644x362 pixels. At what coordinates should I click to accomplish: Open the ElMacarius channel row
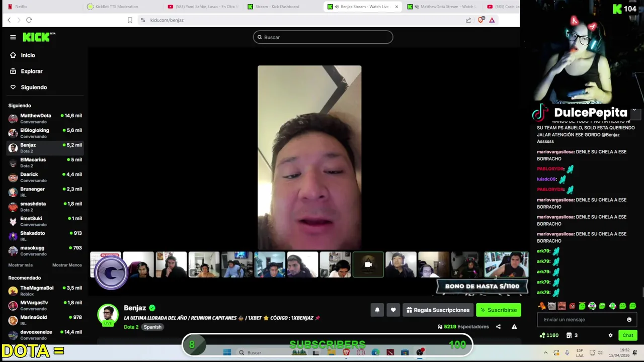45,162
